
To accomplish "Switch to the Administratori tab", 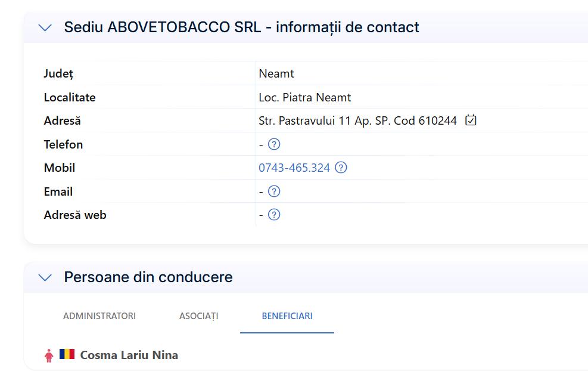I will [99, 316].
